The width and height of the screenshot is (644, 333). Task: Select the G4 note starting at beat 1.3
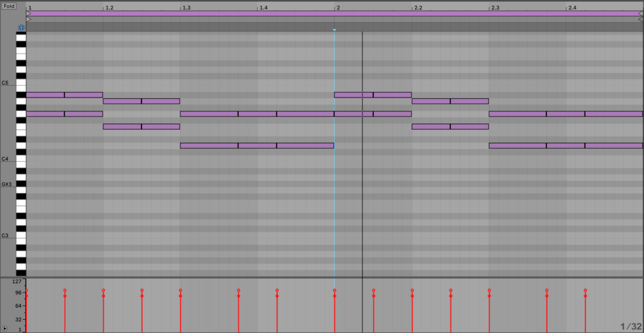pyautogui.click(x=209, y=114)
